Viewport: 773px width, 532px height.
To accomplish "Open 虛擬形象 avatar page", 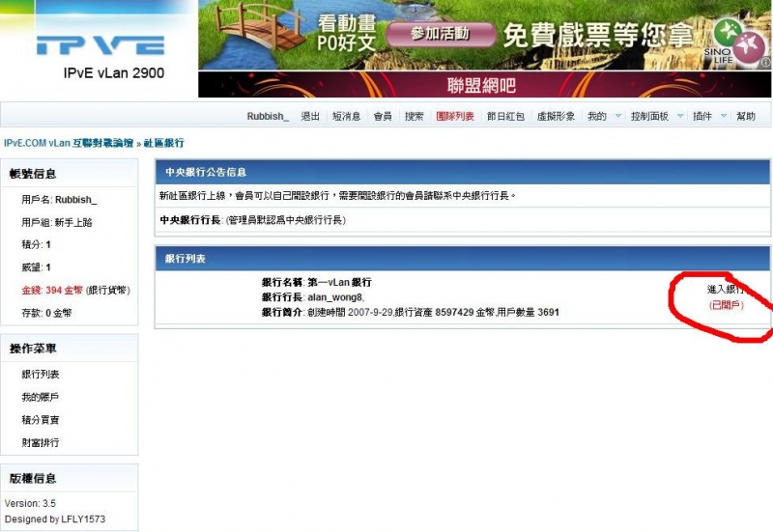I will [x=556, y=116].
